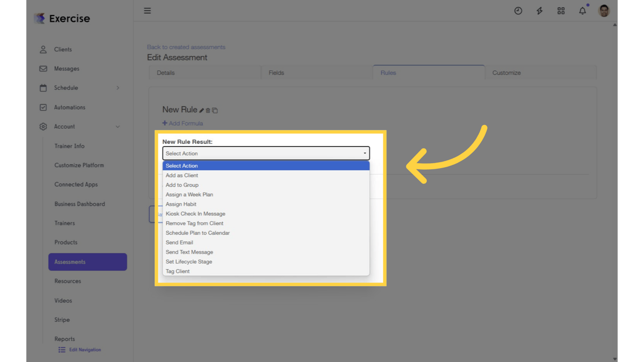Open the apps grid icon

pyautogui.click(x=561, y=10)
